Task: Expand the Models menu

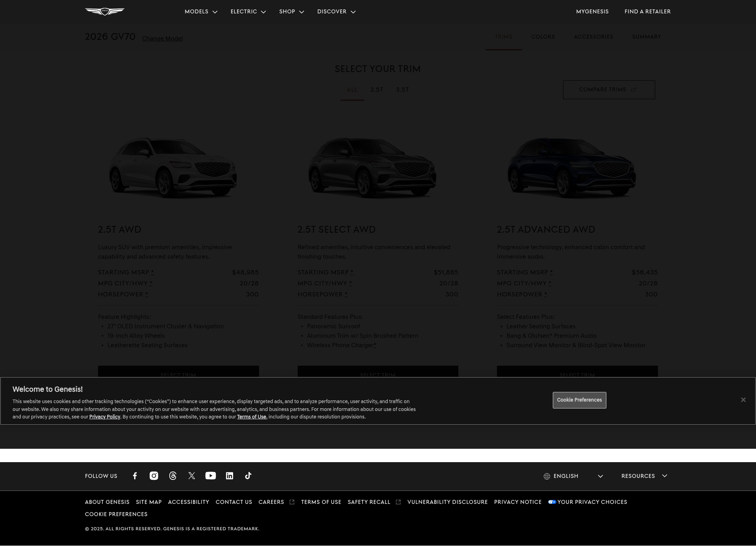Action: (201, 12)
